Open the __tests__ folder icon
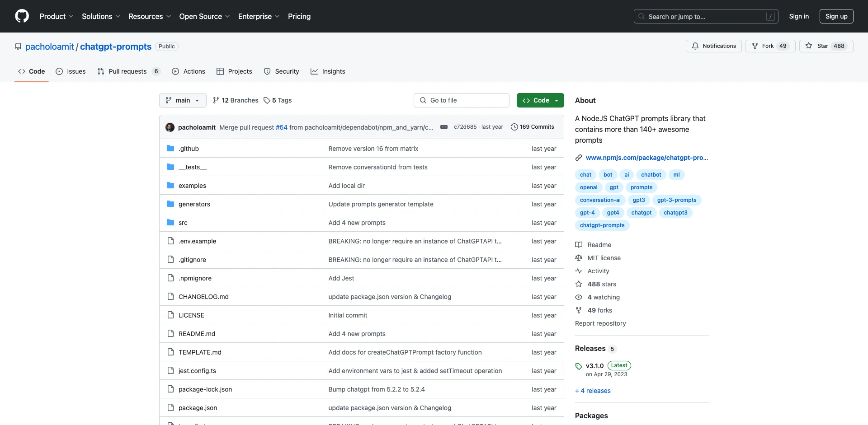Screen dimensions: 868x425 (x=170, y=167)
